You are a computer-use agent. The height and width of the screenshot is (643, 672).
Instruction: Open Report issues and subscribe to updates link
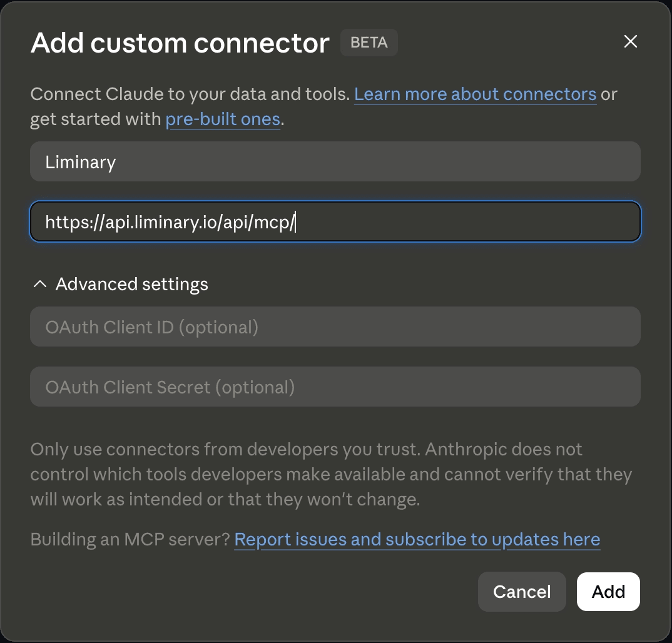click(x=417, y=539)
